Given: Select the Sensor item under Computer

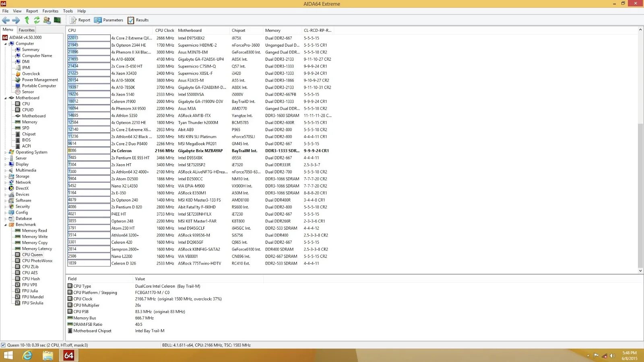Looking at the screenshot, I should click(28, 92).
